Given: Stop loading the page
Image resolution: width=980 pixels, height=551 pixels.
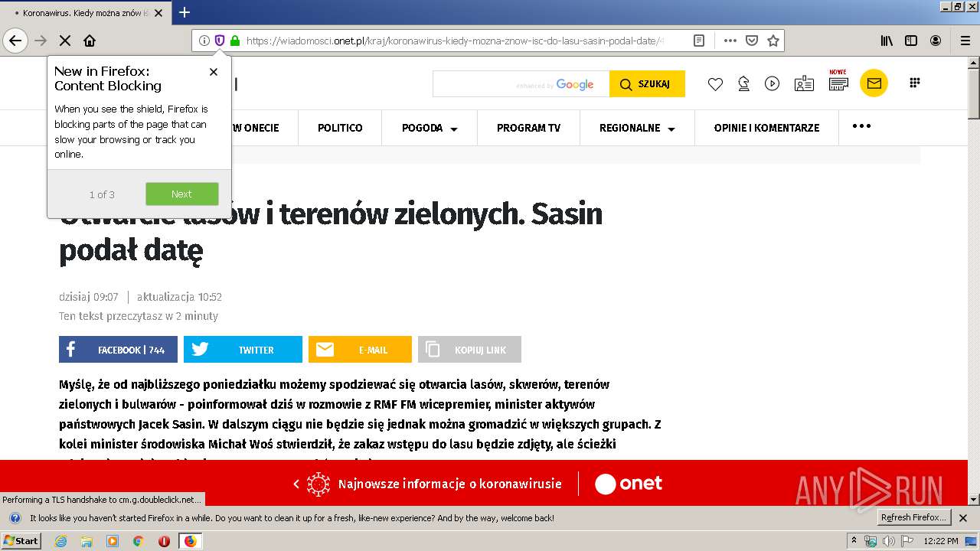Looking at the screenshot, I should pos(65,41).
